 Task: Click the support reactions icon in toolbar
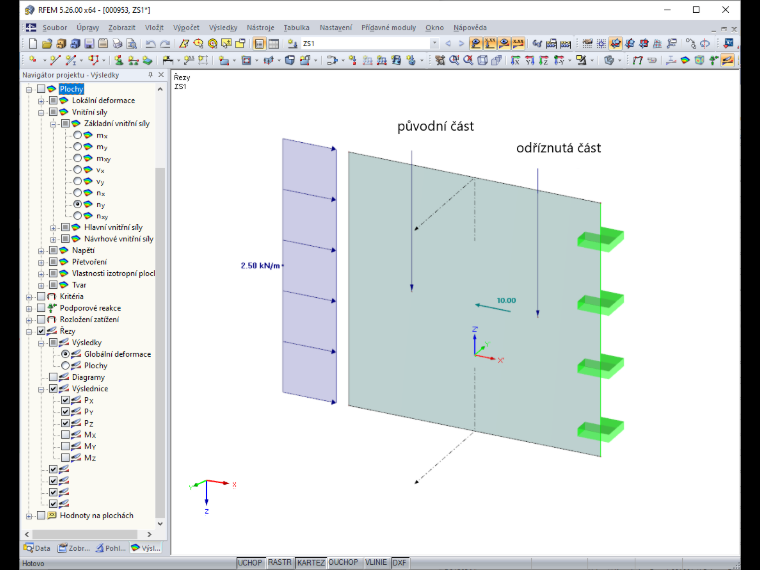(713, 60)
